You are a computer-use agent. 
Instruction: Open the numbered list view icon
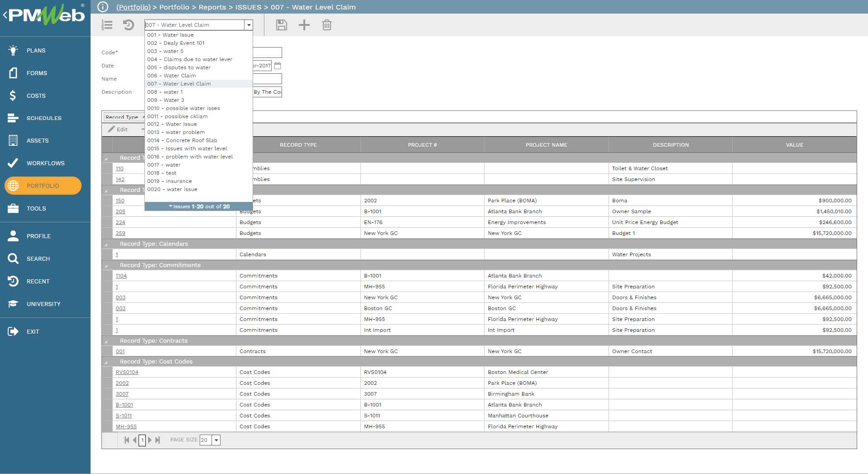tap(107, 25)
